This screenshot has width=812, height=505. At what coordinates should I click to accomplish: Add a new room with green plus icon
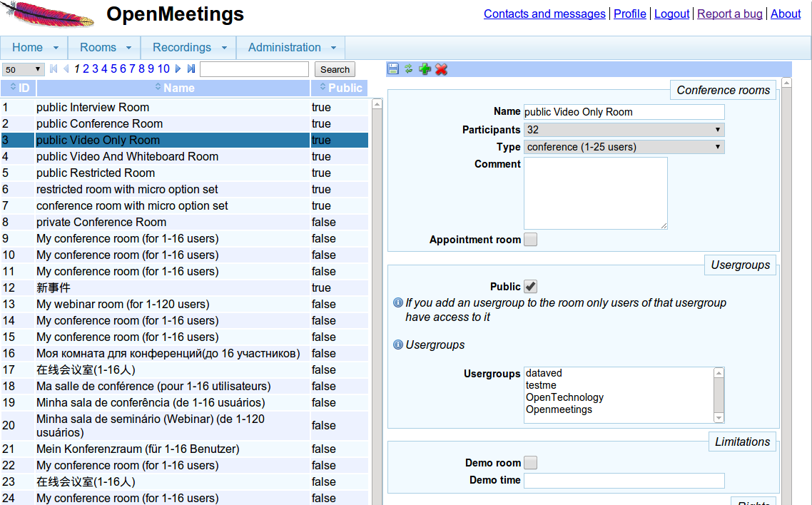(425, 69)
